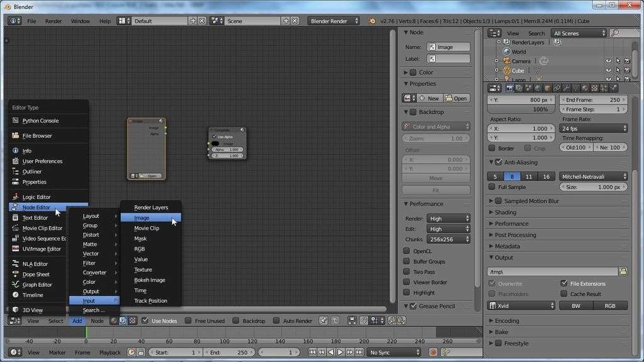Viewport: 644px width, 362px height.
Task: Enable the Backdrop checkbox in header
Action: 236,321
